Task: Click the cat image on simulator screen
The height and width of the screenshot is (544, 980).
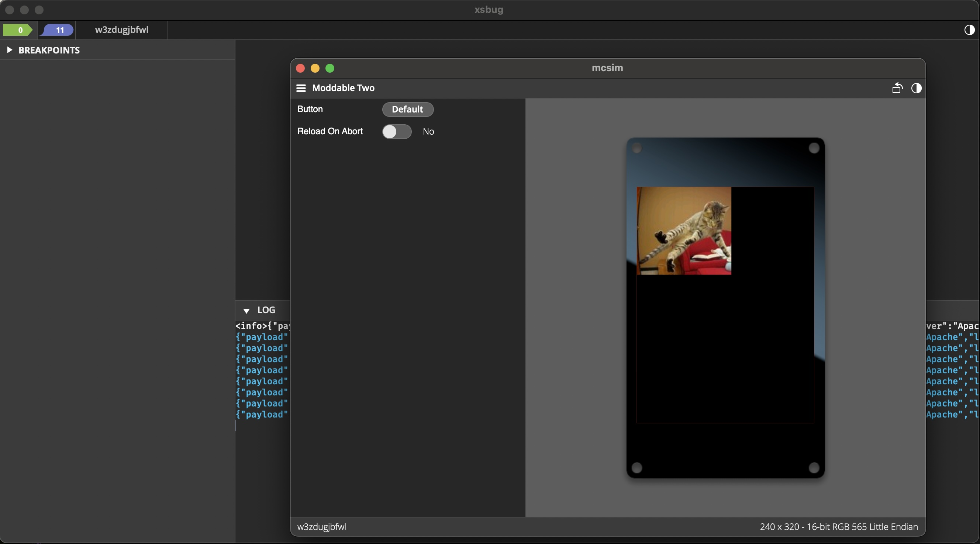Action: [684, 231]
